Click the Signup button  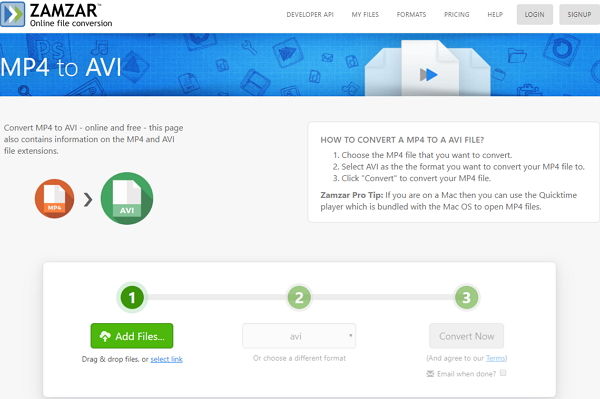click(x=579, y=15)
